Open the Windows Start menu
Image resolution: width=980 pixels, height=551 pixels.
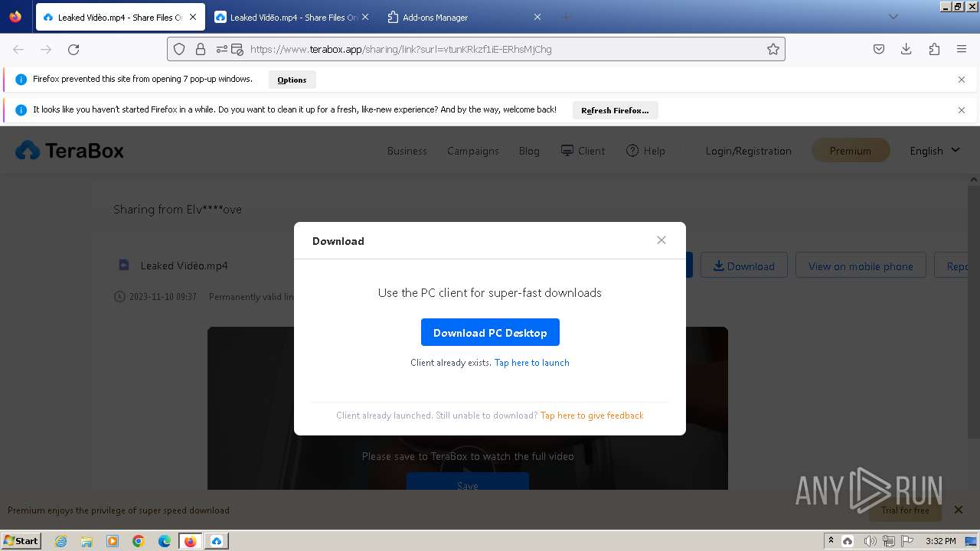click(x=21, y=540)
